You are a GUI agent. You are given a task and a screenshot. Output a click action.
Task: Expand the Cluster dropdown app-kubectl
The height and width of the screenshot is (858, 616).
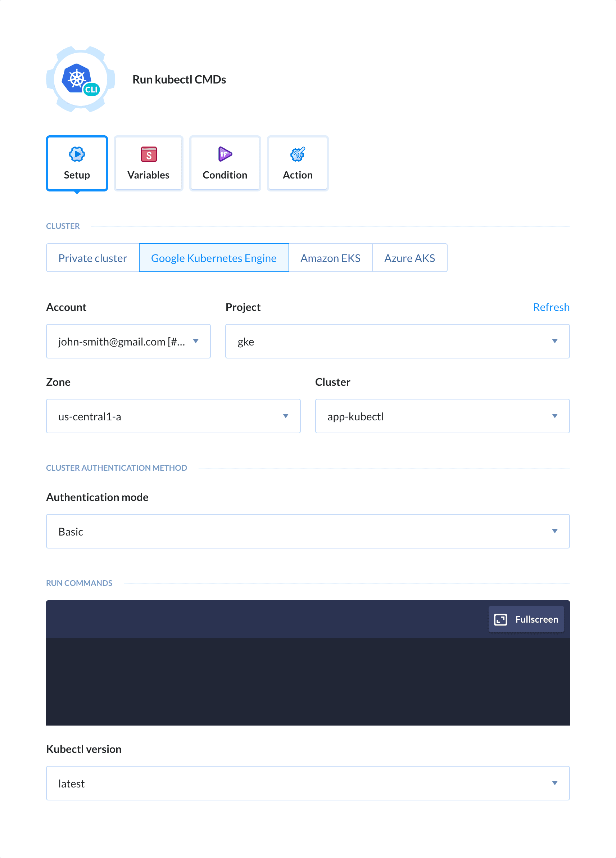point(442,416)
